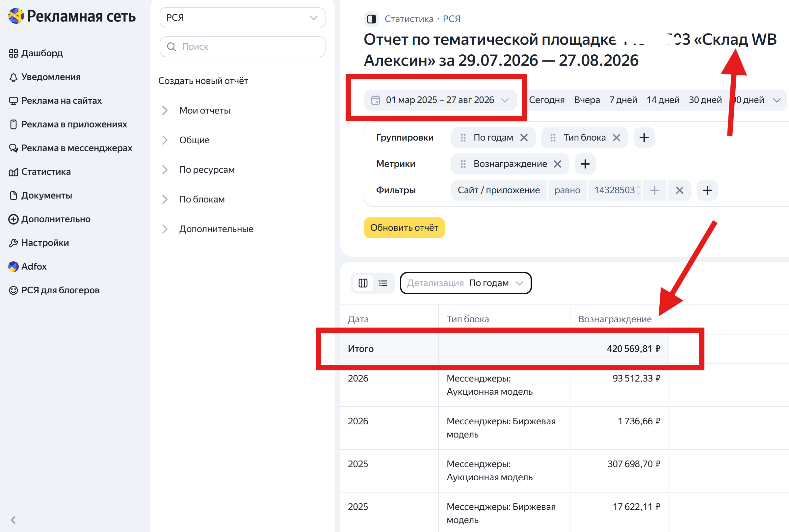
Task: Select the Статистика sidebar item
Action: 40,172
